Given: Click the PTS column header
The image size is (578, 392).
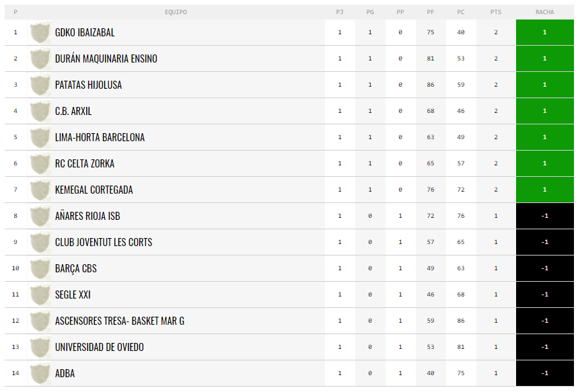Looking at the screenshot, I should click(496, 12).
